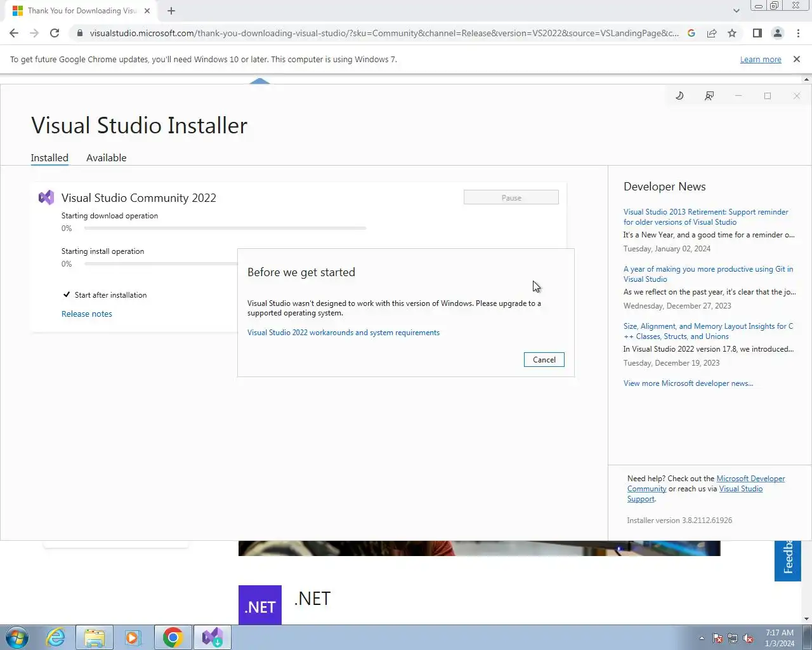Open Chrome tab search dropdown arrow

pos(736,11)
